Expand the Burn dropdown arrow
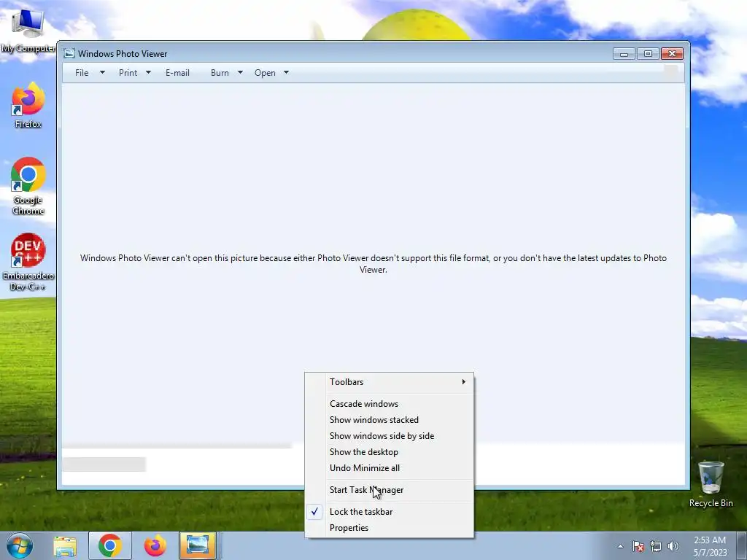This screenshot has height=560, width=747. pyautogui.click(x=240, y=73)
